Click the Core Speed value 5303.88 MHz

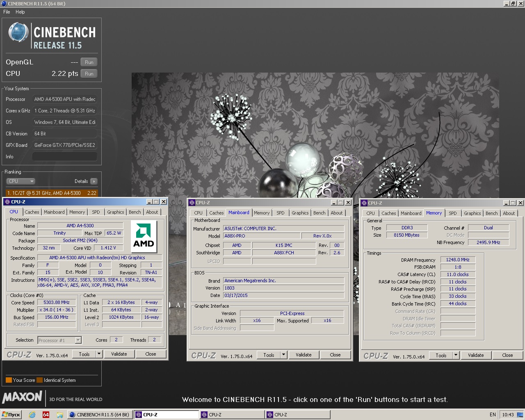57,302
